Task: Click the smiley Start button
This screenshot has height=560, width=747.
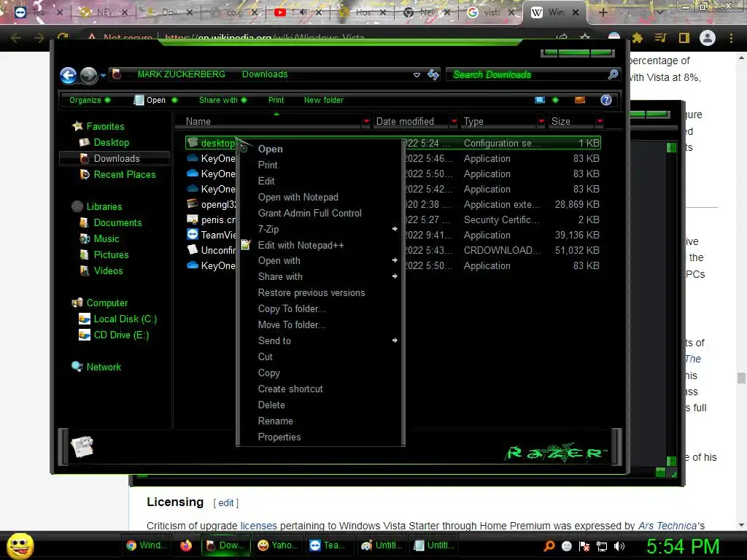Action: point(20,545)
